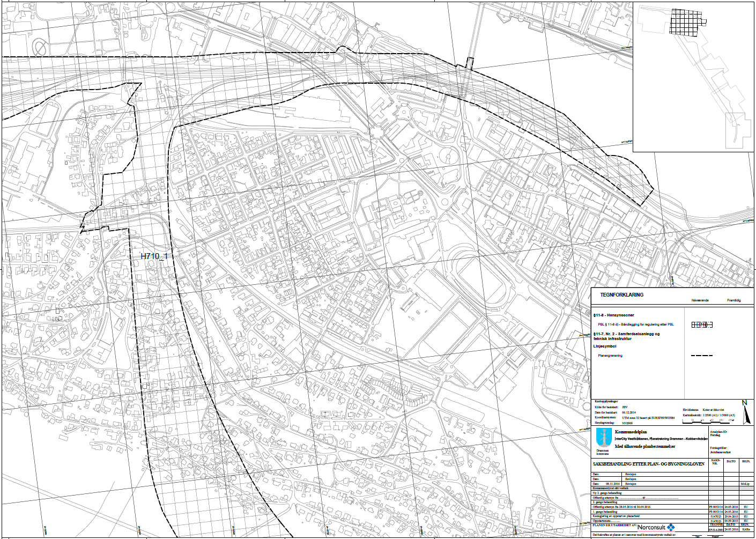Click 'Offentlig ettersyn fra 28.05.2016 til 30.09.2016' row
This screenshot has width=756, height=539.
click(672, 507)
